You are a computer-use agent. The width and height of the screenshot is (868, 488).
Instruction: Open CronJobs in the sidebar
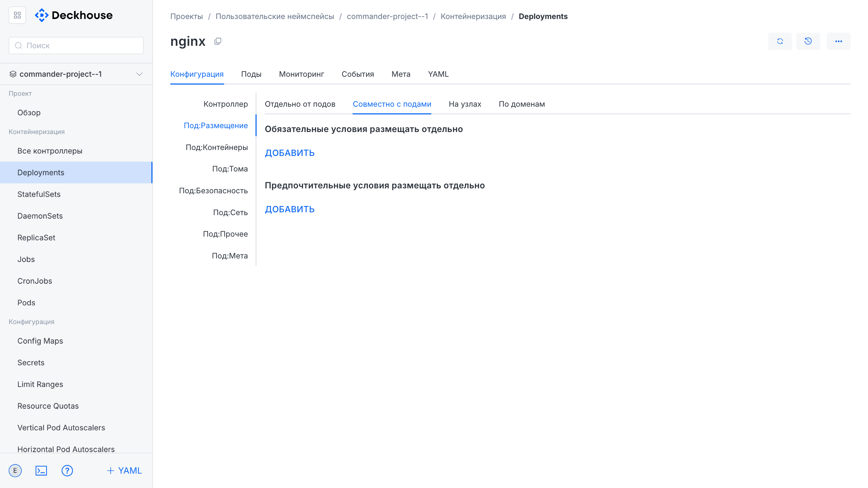[x=76, y=281]
